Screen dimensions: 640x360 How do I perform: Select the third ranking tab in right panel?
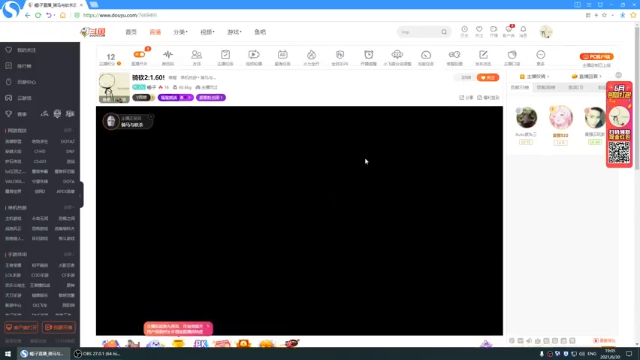tap(576, 87)
